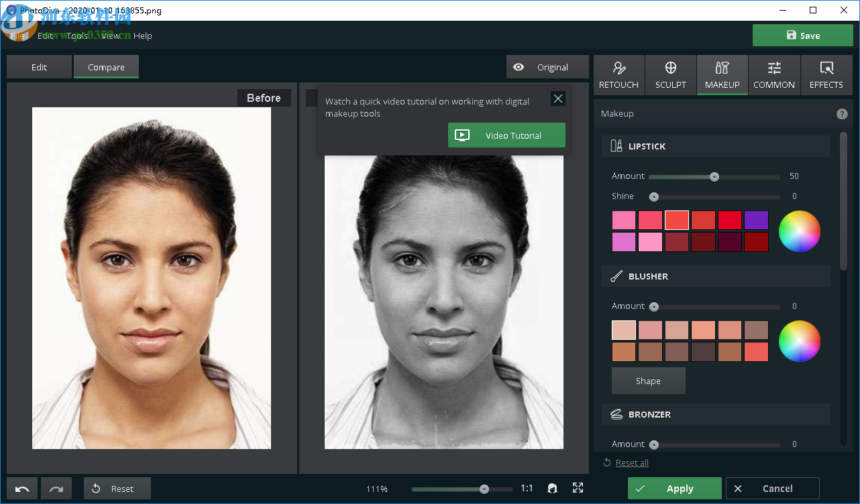Click the redo arrow icon
This screenshot has width=860, height=504.
click(56, 489)
